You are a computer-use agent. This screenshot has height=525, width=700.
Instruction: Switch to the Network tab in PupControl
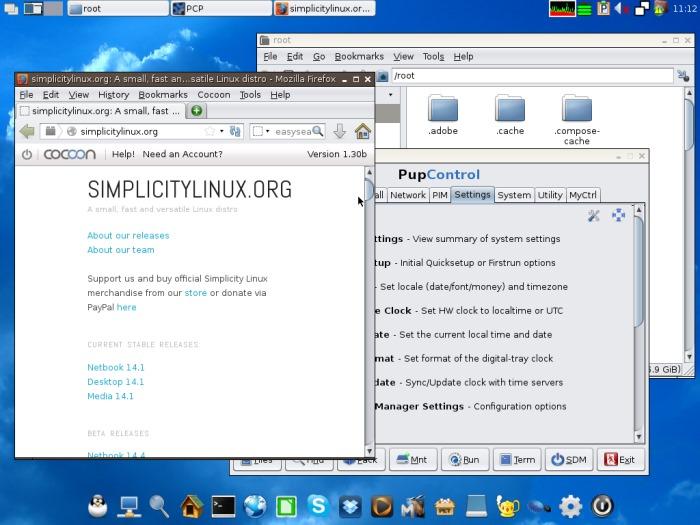pyautogui.click(x=408, y=195)
